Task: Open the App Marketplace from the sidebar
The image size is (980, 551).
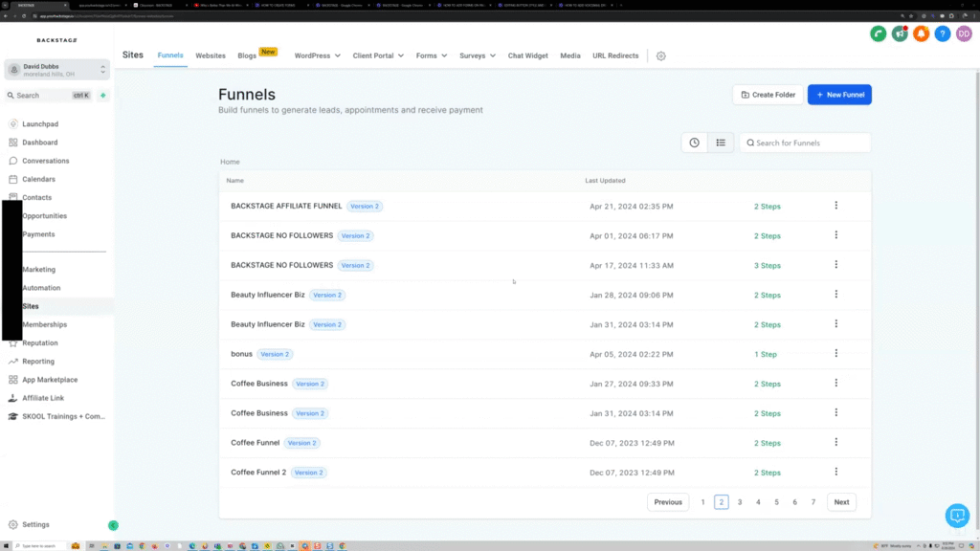Action: click(53, 379)
